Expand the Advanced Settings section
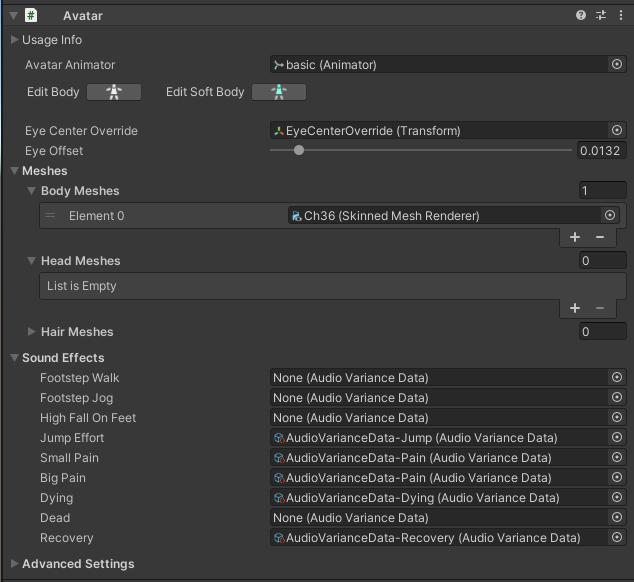Viewport: 634px width, 582px height. [14, 564]
